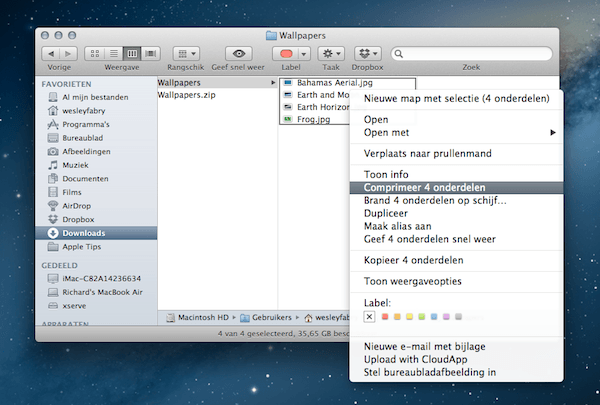Viewport: 600px width, 405px height.
Task: Apply the purple label color
Action: pyautogui.click(x=446, y=317)
